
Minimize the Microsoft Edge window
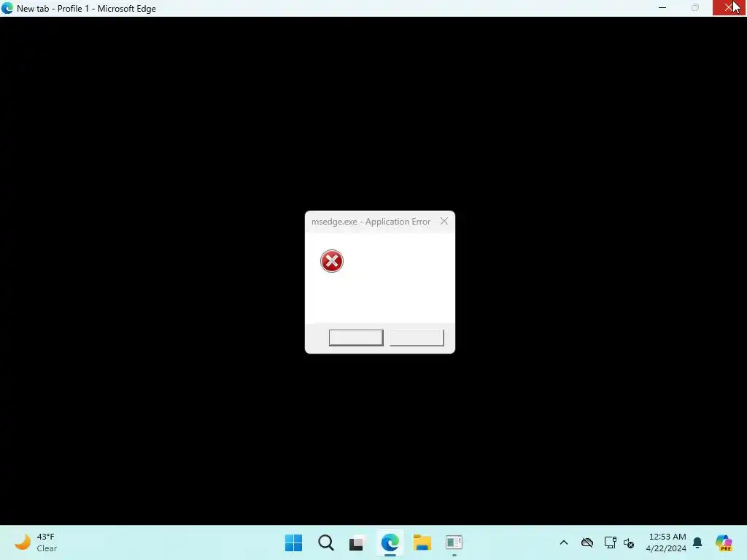tap(662, 7)
